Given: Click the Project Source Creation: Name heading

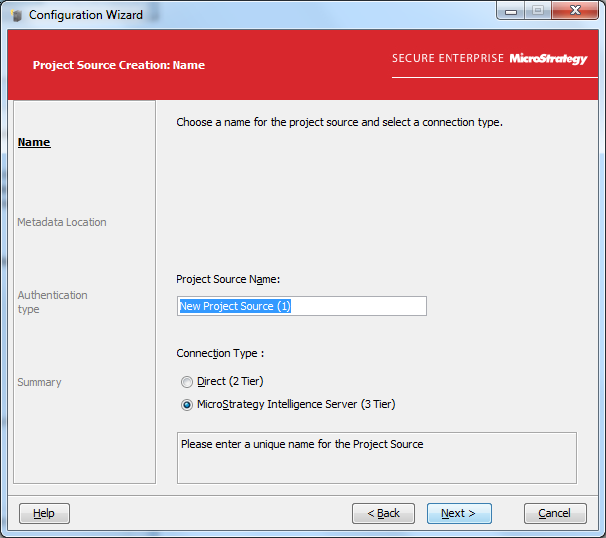Looking at the screenshot, I should pyautogui.click(x=118, y=65).
